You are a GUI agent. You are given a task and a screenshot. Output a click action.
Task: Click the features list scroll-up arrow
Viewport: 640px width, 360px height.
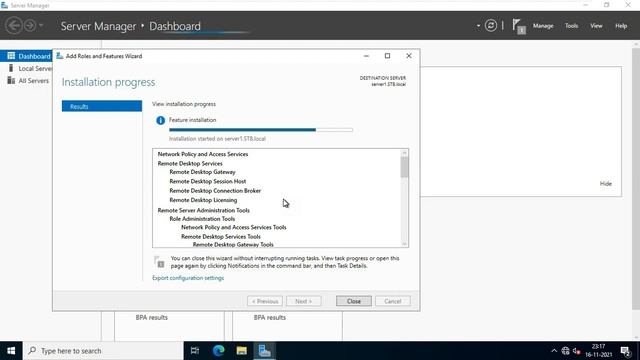point(404,153)
